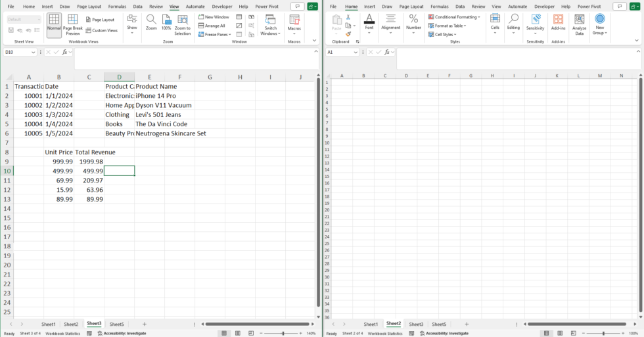Open the Zoom dialog magnifier icon

click(151, 22)
